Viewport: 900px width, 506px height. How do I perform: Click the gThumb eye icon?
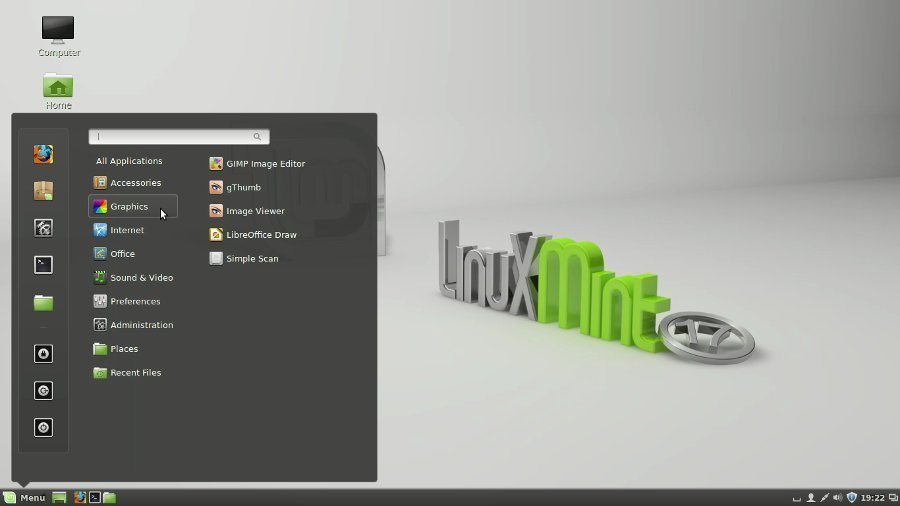pos(216,187)
